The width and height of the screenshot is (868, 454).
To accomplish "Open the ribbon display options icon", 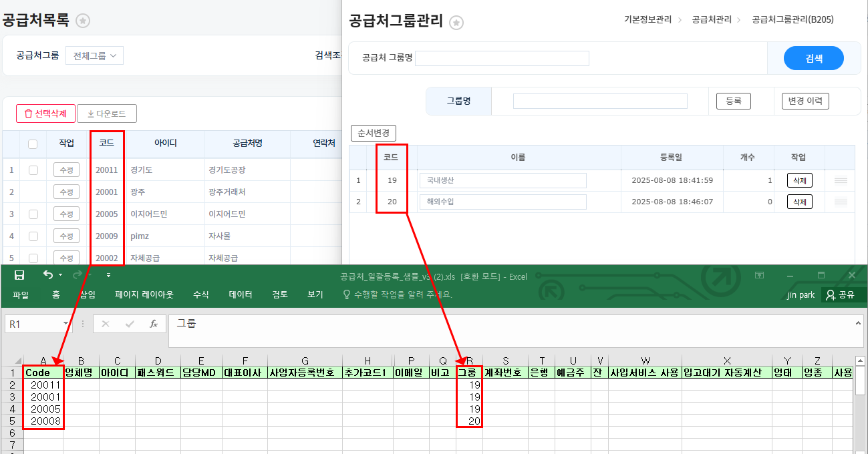I will [759, 275].
